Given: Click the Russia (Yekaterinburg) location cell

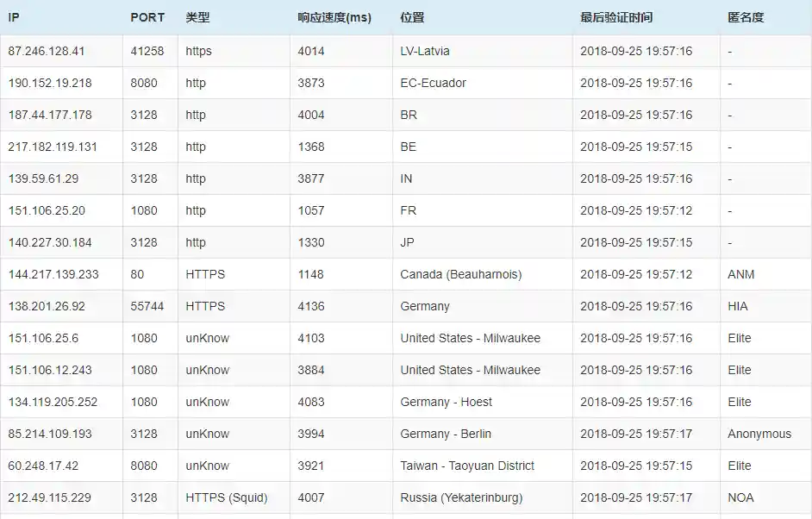Looking at the screenshot, I should pyautogui.click(x=461, y=497).
